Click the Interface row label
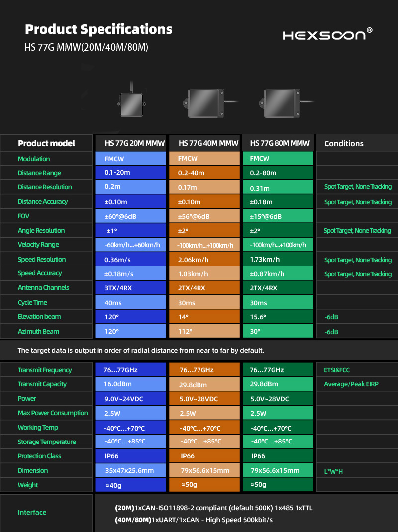The width and height of the screenshot is (398, 532). 32,513
